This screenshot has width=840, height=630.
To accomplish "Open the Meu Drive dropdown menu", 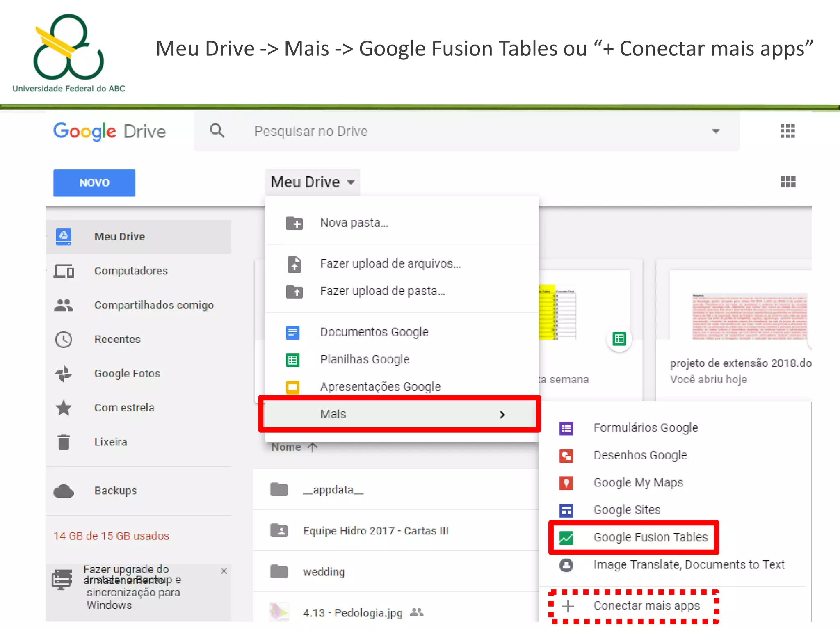I will (x=313, y=182).
